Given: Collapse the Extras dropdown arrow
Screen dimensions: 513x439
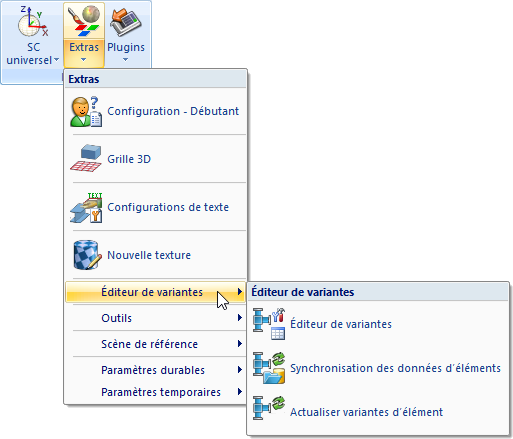Looking at the screenshot, I should click(83, 60).
